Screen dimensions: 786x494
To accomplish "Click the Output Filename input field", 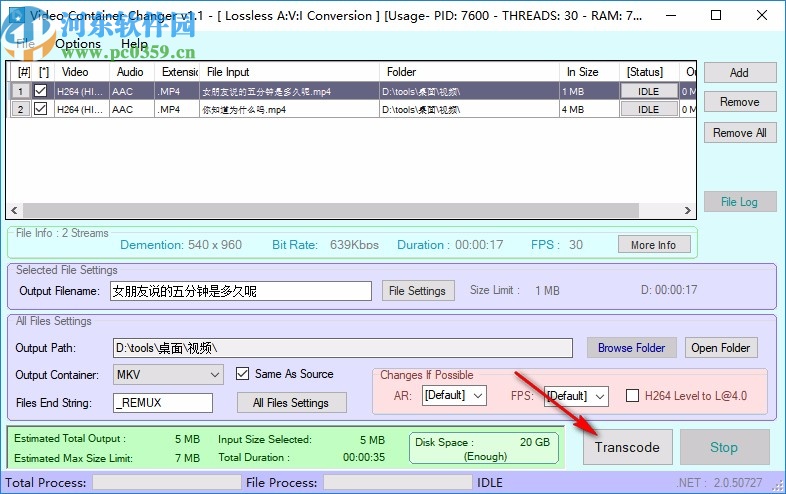I will (241, 291).
